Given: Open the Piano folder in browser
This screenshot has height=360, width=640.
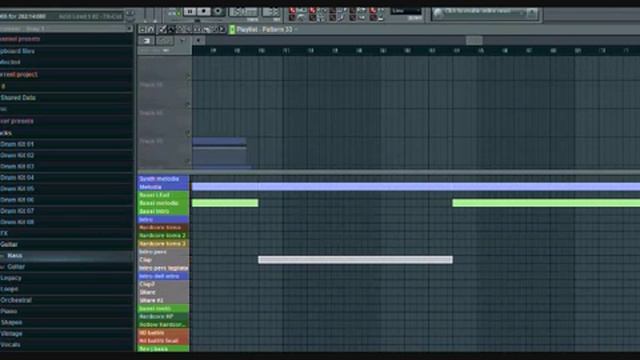Looking at the screenshot, I should pos(9,311).
